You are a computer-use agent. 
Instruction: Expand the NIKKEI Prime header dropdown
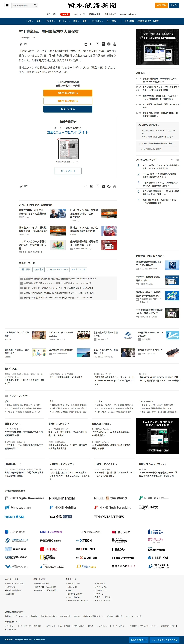pyautogui.click(x=128, y=14)
